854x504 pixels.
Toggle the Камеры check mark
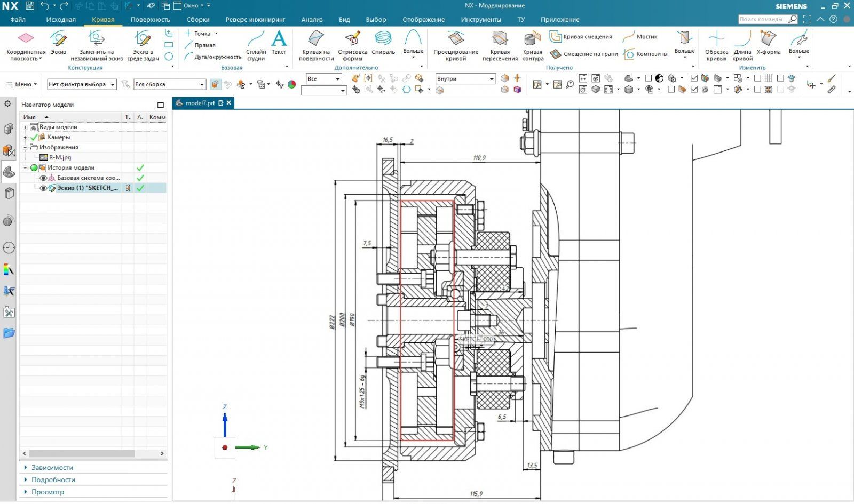click(34, 138)
